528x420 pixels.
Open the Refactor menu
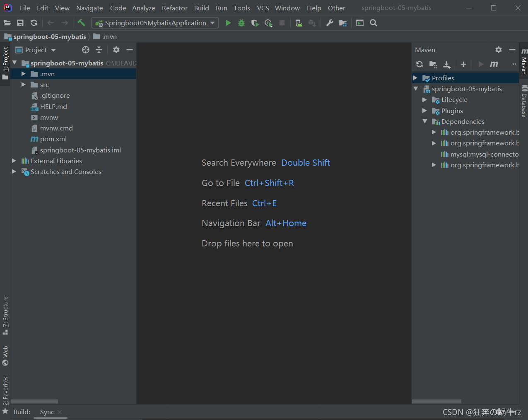pyautogui.click(x=174, y=8)
